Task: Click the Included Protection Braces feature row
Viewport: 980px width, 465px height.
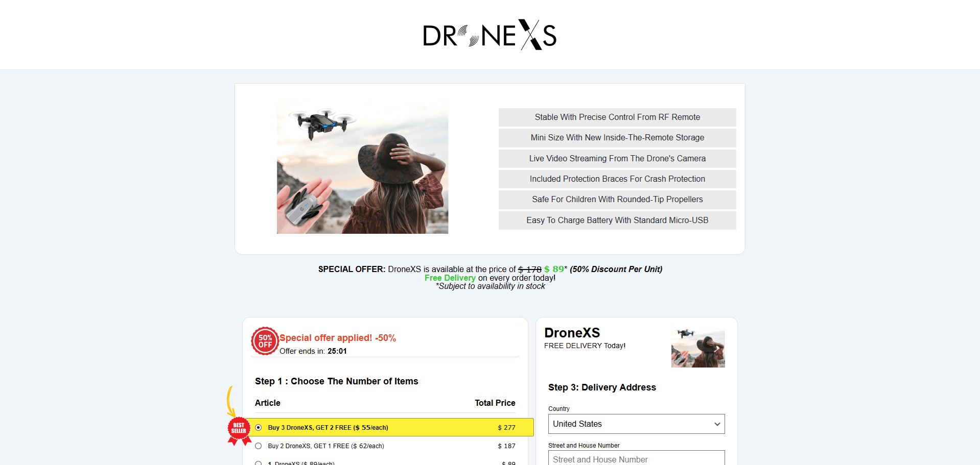Action: [617, 179]
